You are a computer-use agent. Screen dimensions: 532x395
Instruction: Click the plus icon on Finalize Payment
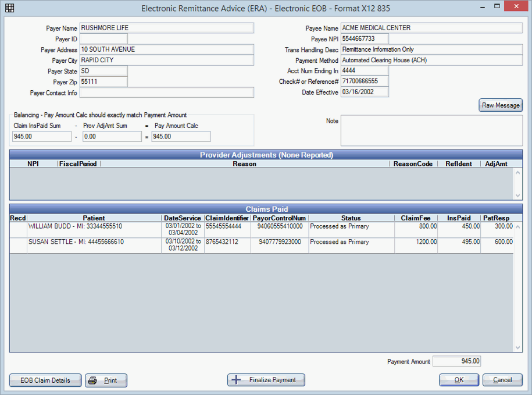coord(236,380)
